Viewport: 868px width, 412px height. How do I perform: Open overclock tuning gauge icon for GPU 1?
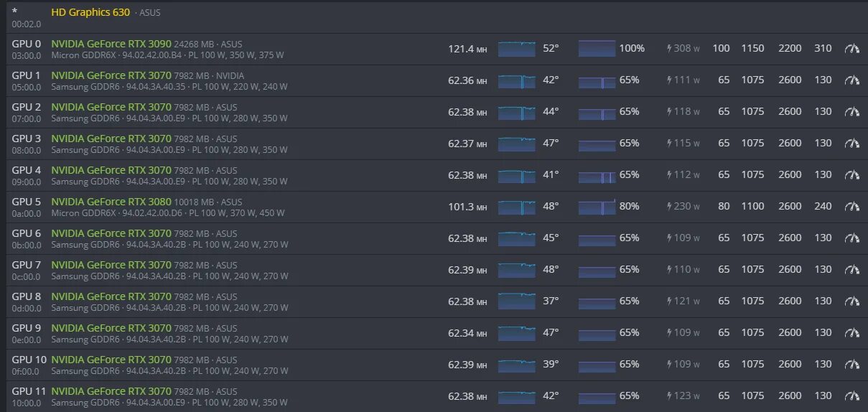tap(851, 80)
